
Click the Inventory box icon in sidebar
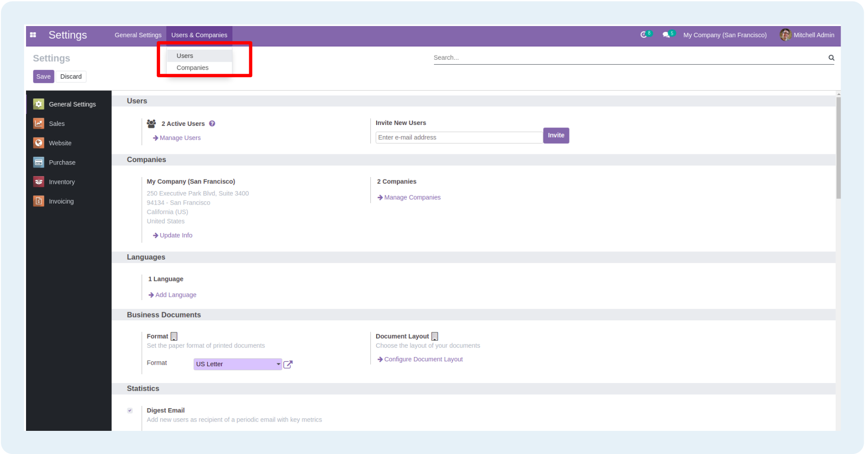[x=39, y=181]
